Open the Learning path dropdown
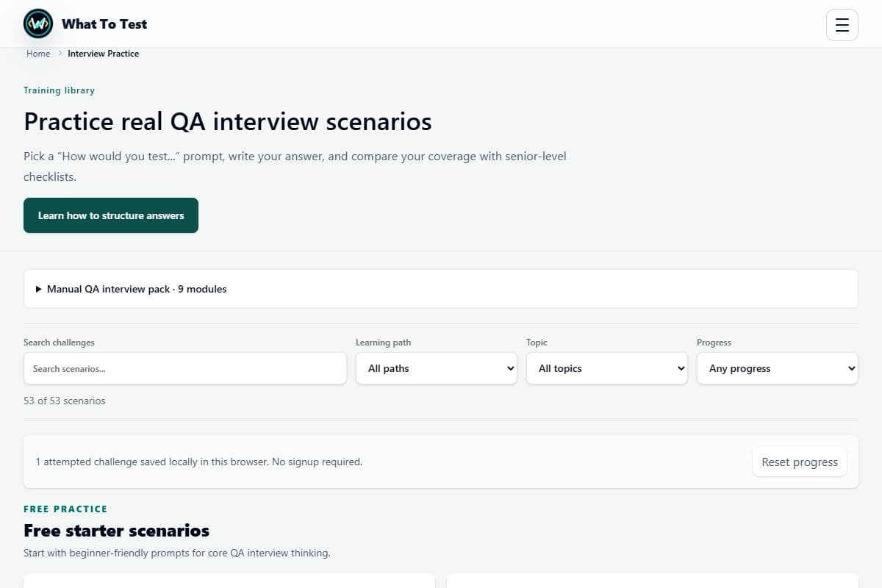This screenshot has height=588, width=882. tap(437, 368)
